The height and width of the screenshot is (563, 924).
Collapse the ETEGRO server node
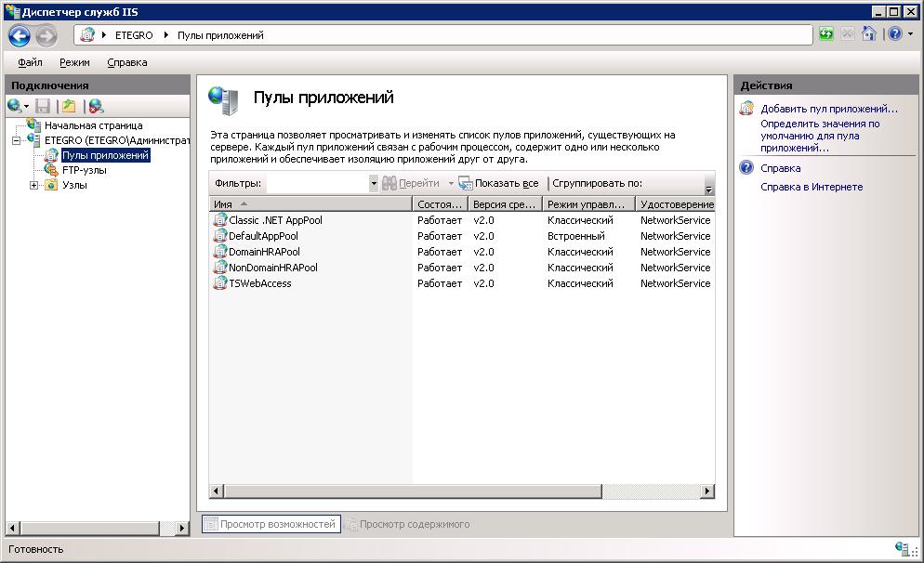[x=16, y=140]
